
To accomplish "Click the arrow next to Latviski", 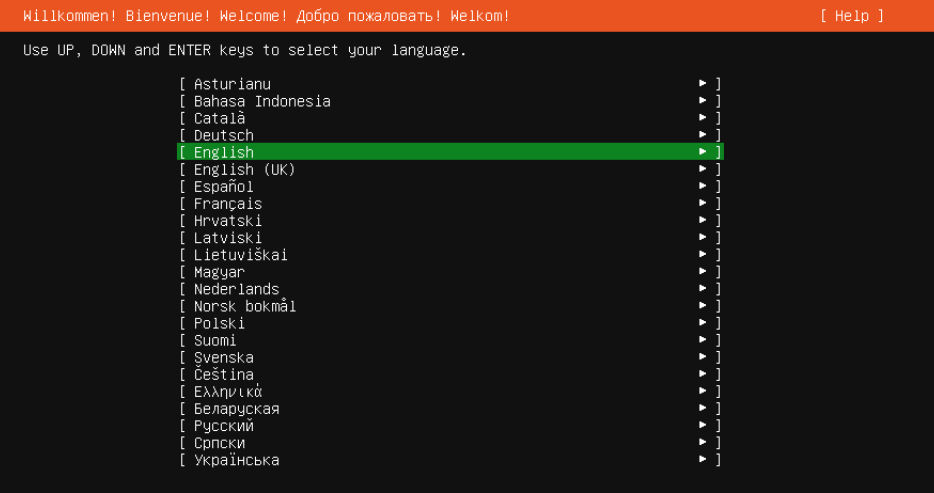I will coord(704,238).
